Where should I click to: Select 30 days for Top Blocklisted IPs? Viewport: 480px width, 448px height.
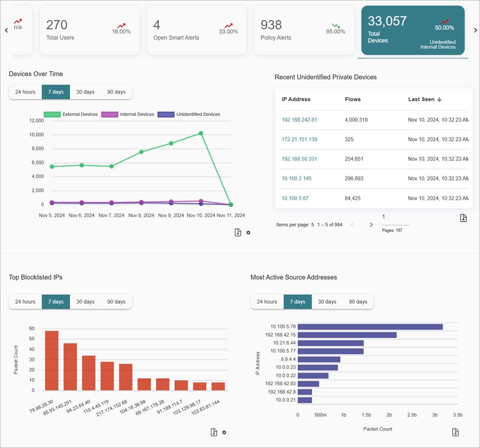[x=85, y=301]
